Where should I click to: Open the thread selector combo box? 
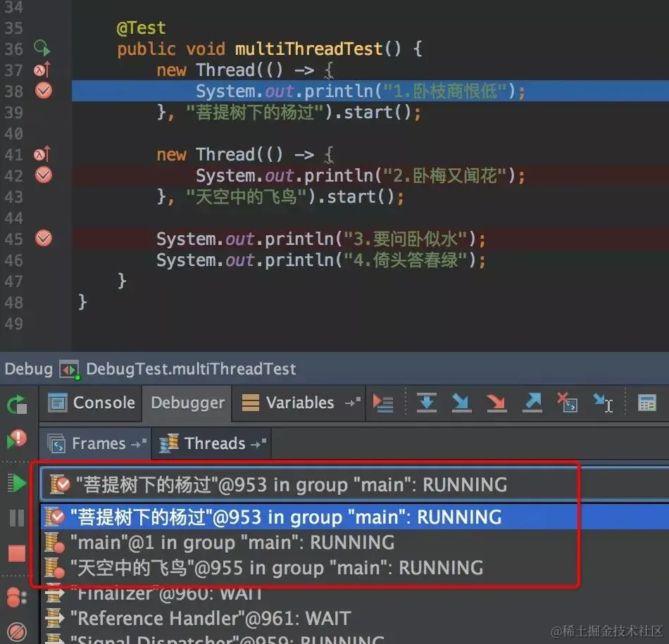[x=355, y=484]
